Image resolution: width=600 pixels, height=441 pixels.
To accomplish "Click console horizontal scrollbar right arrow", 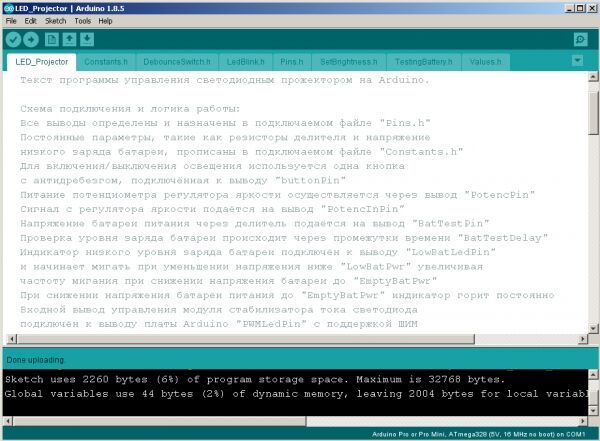I will click(583, 421).
